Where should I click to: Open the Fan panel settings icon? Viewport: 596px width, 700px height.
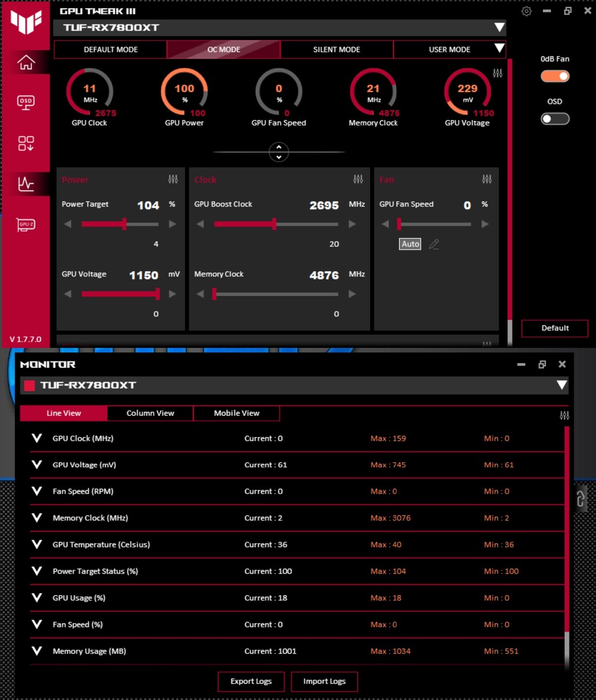(487, 179)
